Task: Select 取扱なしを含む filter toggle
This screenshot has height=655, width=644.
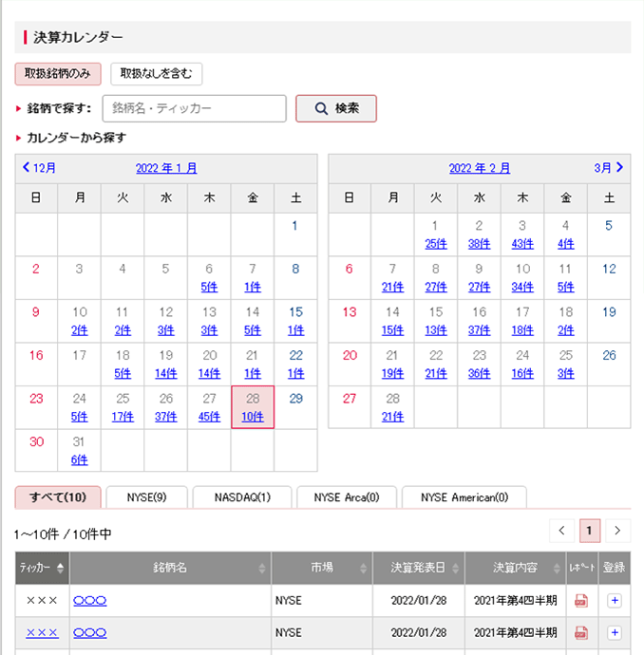Action: (x=156, y=74)
